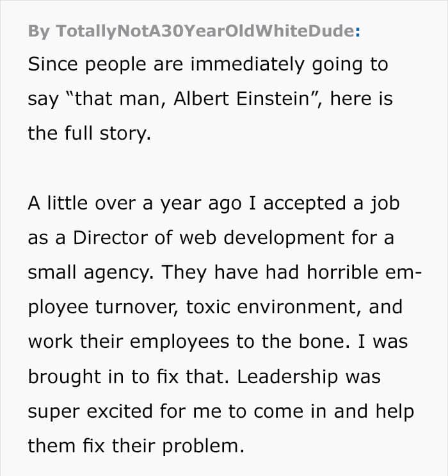Click the final line "them fix their problem."

click(136, 445)
